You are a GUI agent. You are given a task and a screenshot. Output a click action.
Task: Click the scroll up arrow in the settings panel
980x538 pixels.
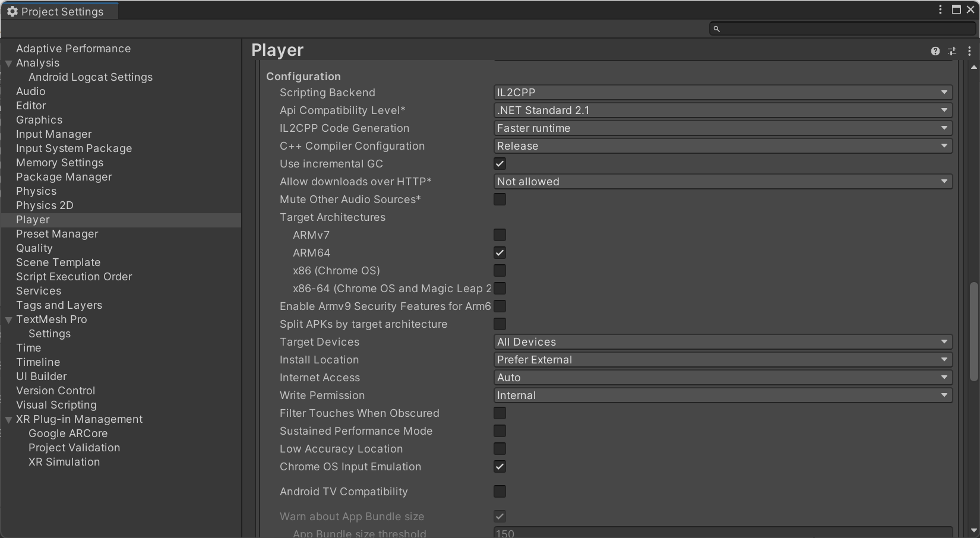[x=973, y=67]
